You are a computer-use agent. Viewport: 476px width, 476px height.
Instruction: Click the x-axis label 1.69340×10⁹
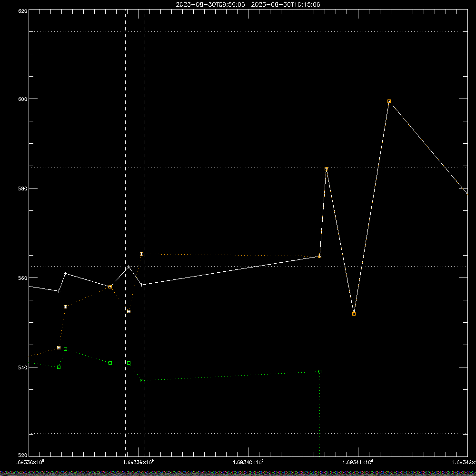click(x=248, y=462)
